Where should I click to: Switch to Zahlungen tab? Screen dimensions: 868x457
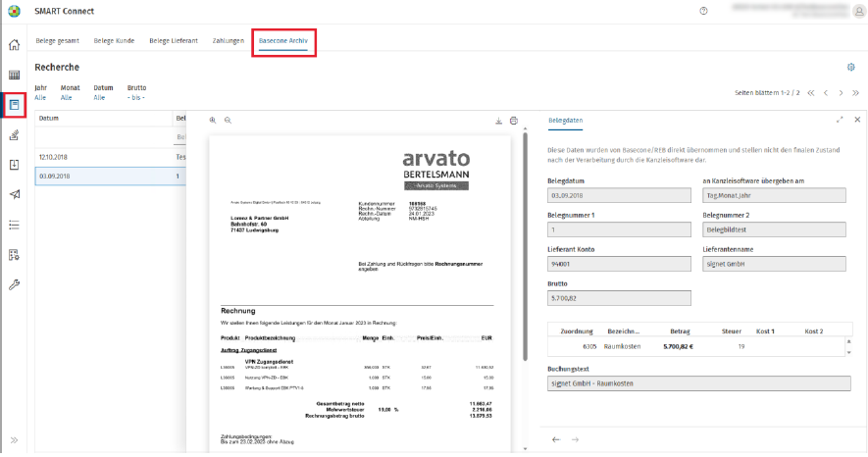[229, 41]
